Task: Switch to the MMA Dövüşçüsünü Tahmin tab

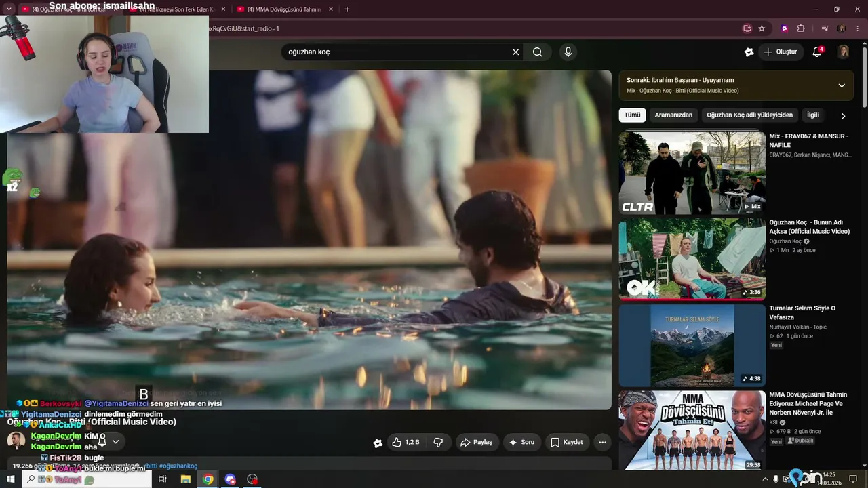Action: 286,9
